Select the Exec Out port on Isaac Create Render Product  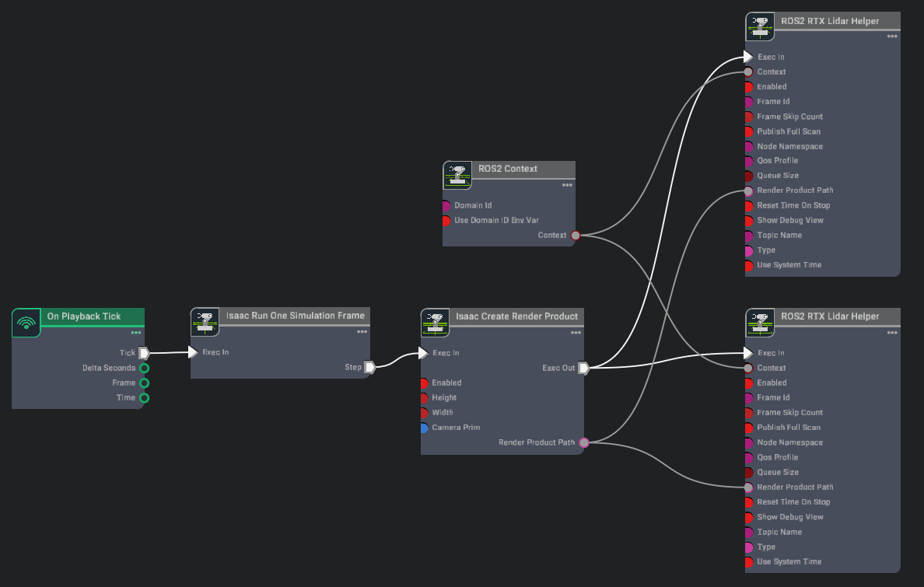pos(583,368)
